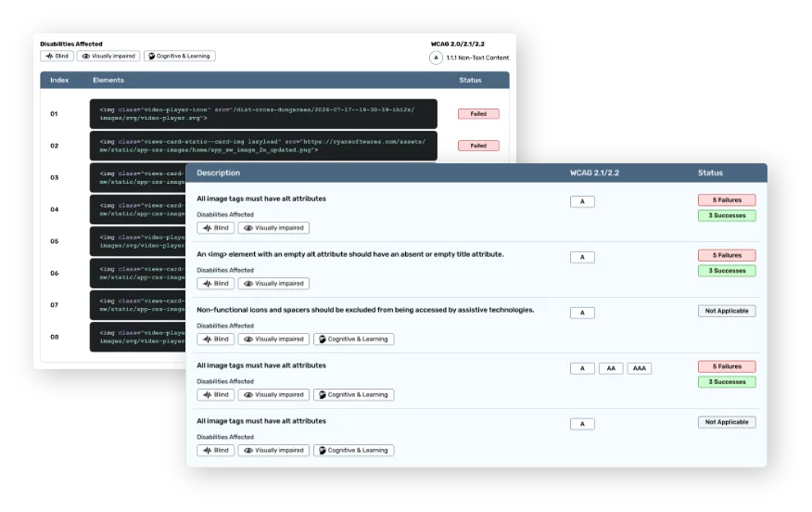This screenshot has width=812, height=512.
Task: Click the Index column header
Action: 59,81
